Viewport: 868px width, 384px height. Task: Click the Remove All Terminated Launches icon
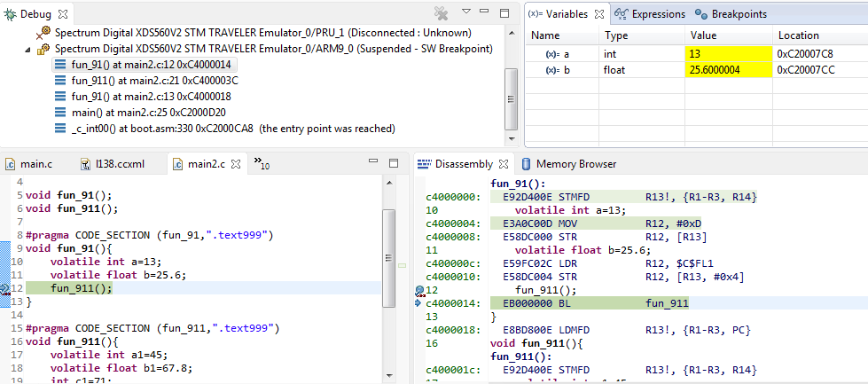(x=441, y=13)
